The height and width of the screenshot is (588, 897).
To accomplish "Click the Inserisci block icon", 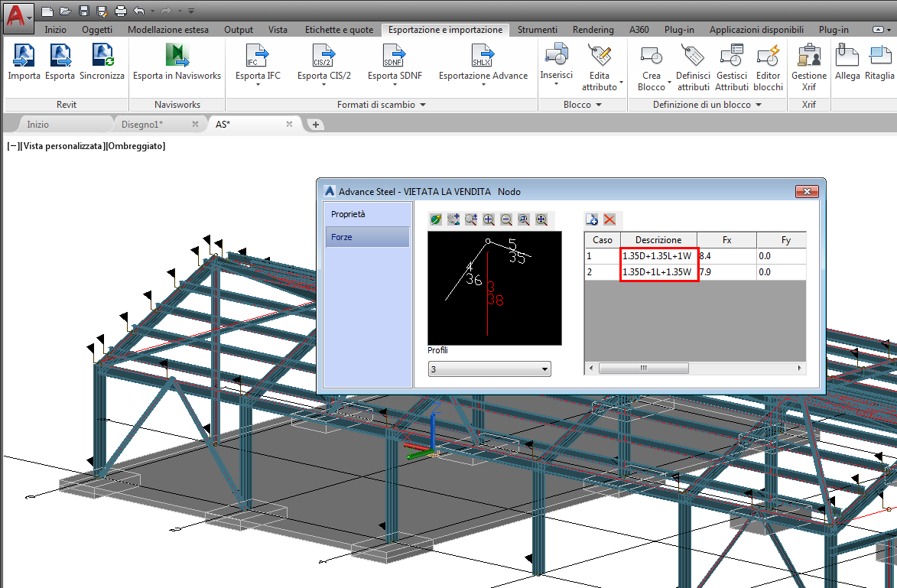I will pyautogui.click(x=557, y=54).
